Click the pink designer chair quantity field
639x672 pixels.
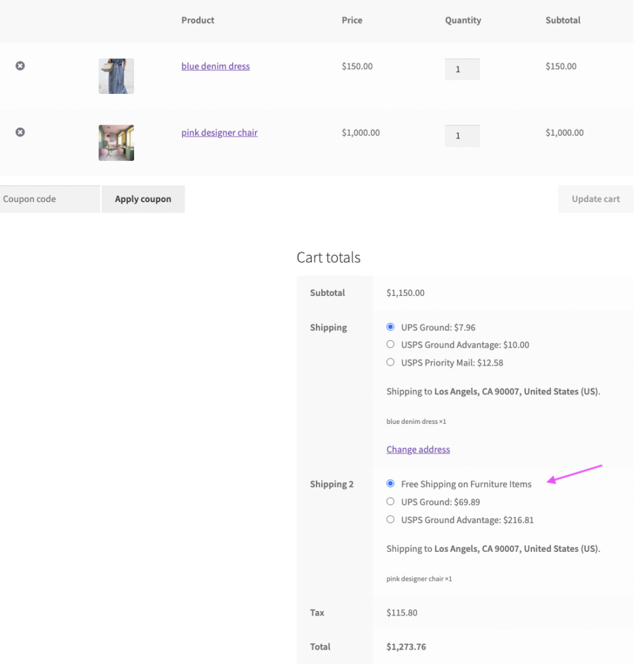(462, 136)
